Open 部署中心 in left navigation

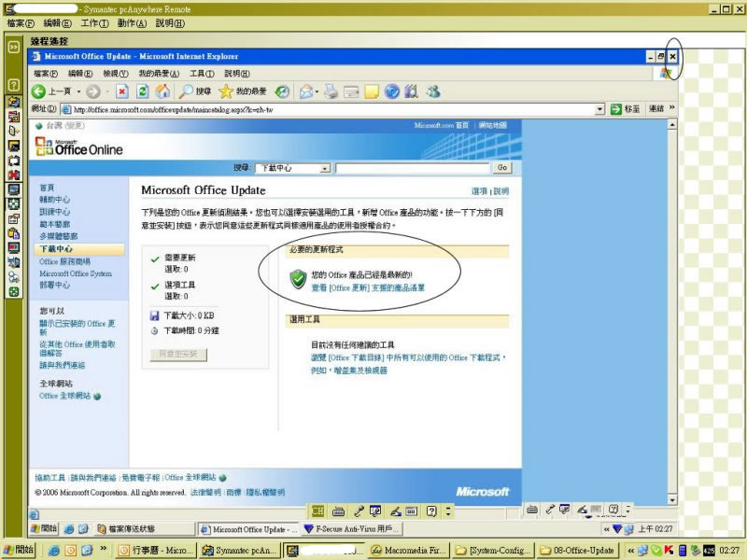click(55, 286)
